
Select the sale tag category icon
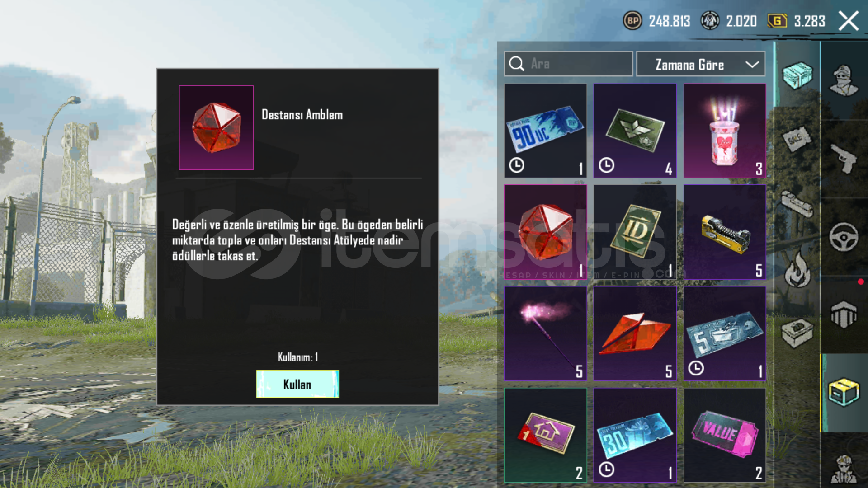(797, 139)
